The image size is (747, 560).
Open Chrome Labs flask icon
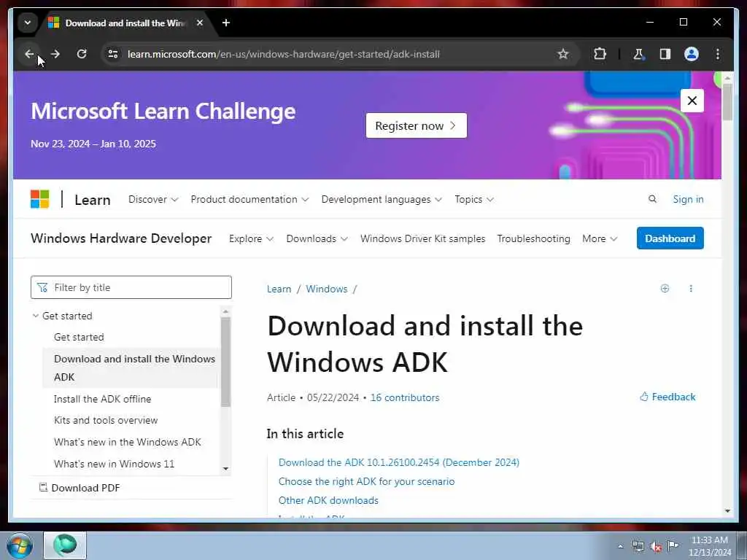coord(638,54)
